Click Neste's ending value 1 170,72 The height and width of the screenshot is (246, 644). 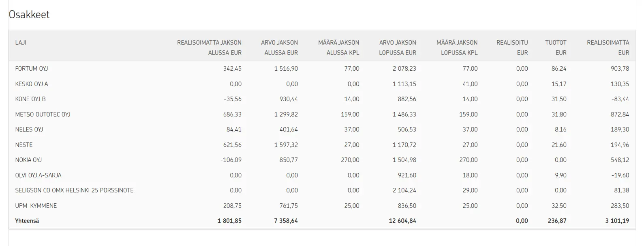coord(404,145)
